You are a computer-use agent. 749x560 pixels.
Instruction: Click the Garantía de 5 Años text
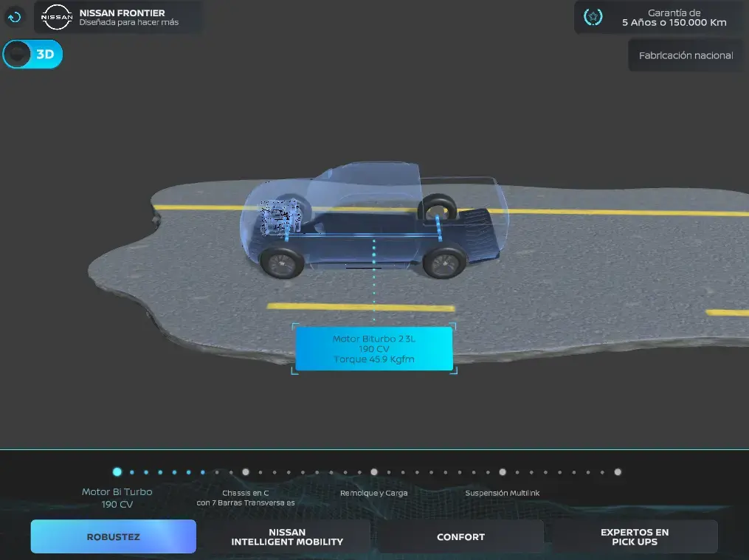pos(674,18)
